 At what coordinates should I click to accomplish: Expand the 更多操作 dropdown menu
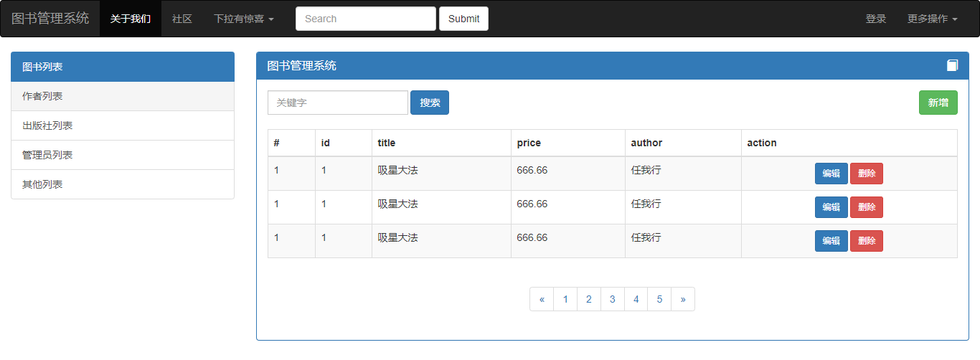pyautogui.click(x=932, y=19)
